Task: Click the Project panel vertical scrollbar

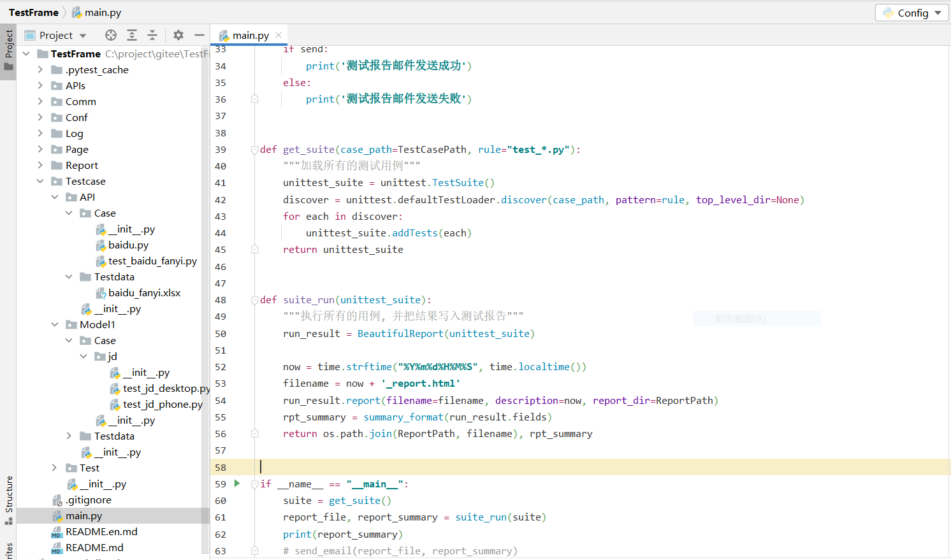Action: pyautogui.click(x=205, y=299)
